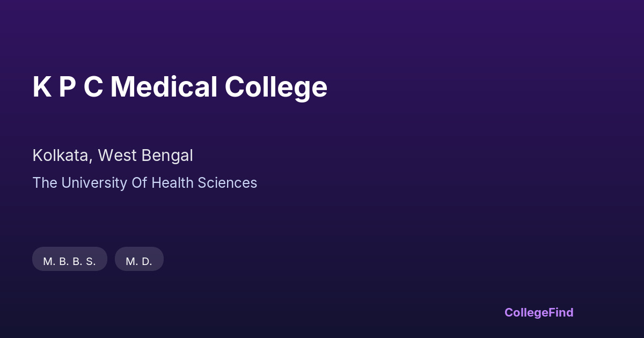
Task: Click the word "Medical" in the heading
Action: click(164, 87)
